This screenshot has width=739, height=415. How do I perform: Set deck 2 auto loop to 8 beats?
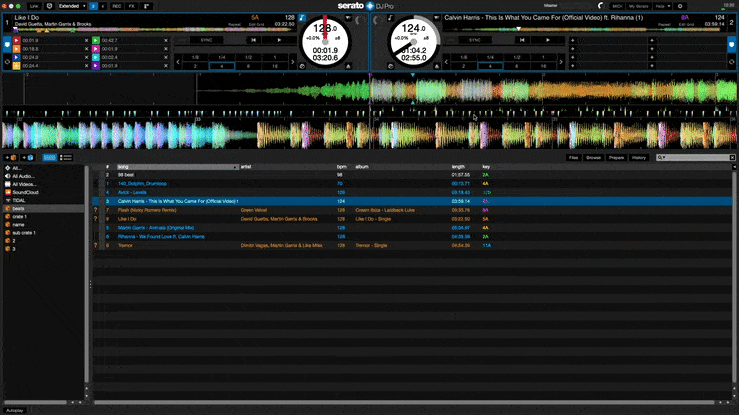pyautogui.click(x=517, y=66)
